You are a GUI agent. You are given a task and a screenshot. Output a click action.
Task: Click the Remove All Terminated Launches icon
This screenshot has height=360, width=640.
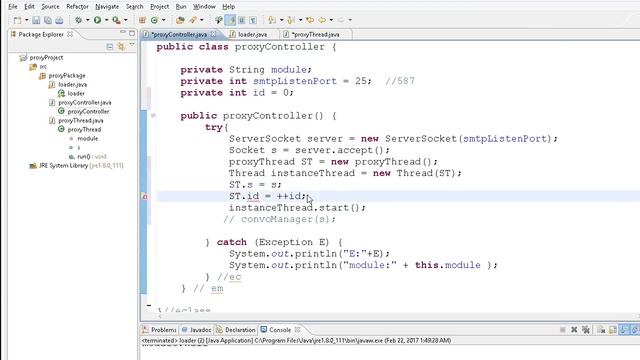click(586, 330)
